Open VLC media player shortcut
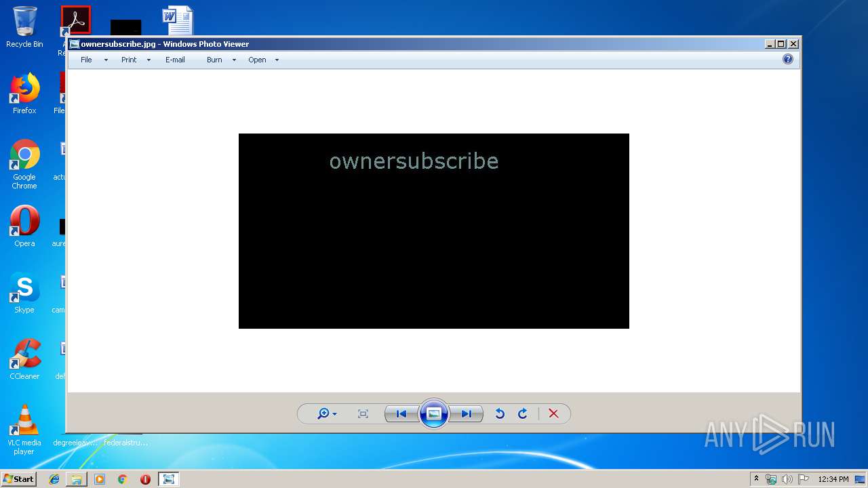This screenshot has width=868, height=488. [x=24, y=430]
